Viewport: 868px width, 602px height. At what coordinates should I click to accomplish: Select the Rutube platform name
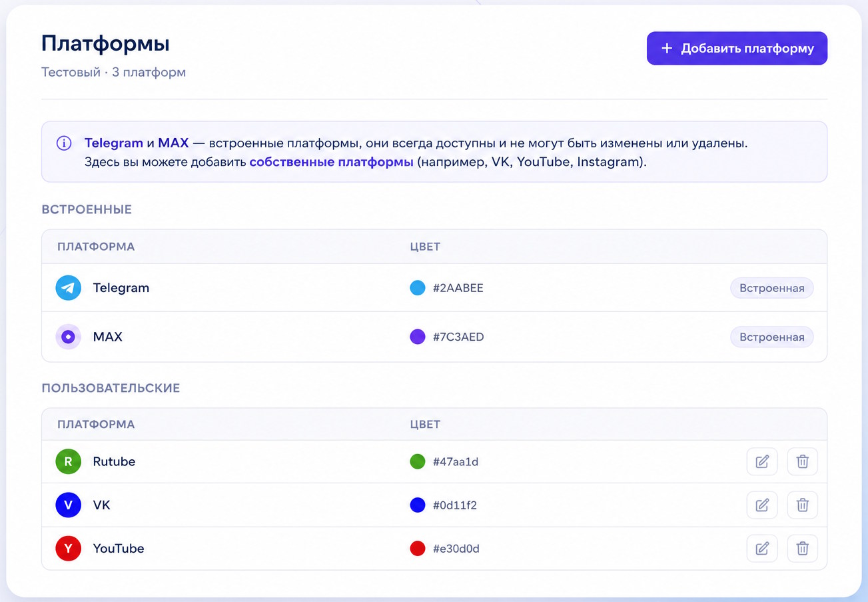(114, 461)
